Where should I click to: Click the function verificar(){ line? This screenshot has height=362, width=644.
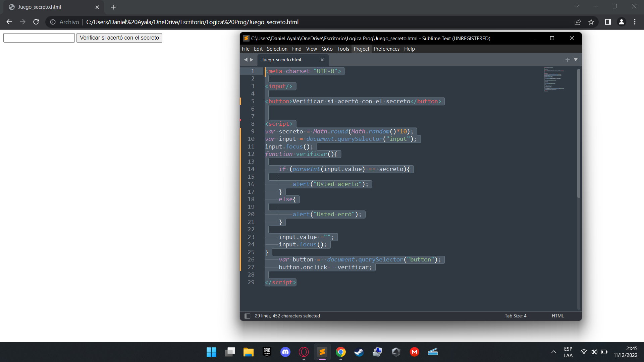click(x=301, y=154)
